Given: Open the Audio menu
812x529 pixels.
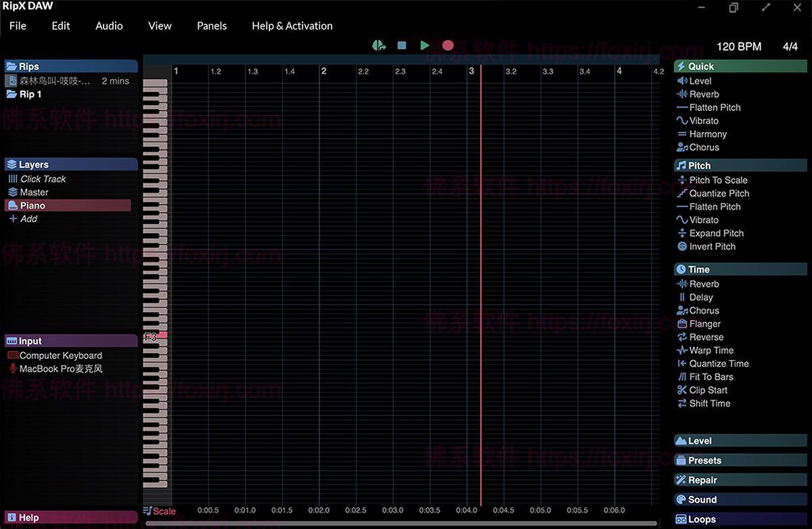Looking at the screenshot, I should (x=109, y=26).
